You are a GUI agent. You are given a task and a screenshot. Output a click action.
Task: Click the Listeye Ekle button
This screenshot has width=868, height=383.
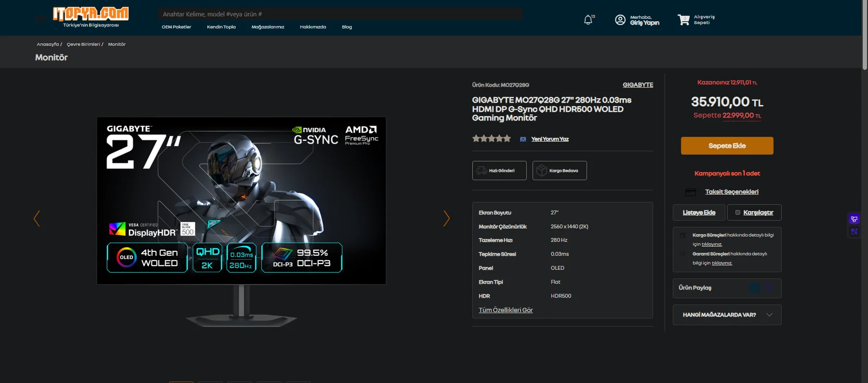[699, 212]
